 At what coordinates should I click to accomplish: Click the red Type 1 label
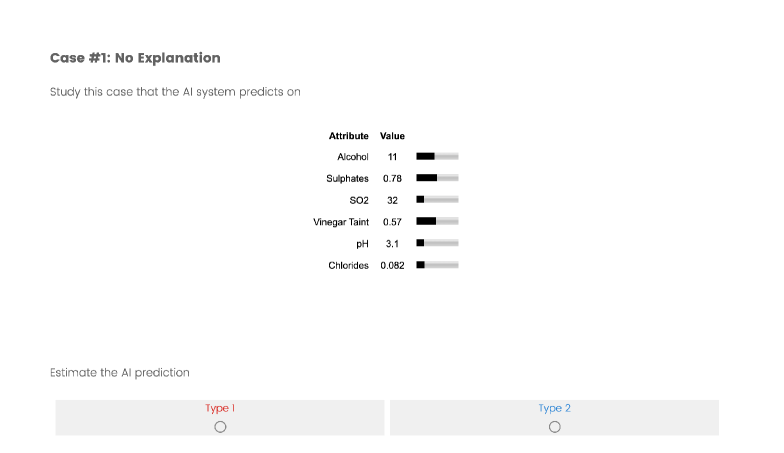(220, 408)
